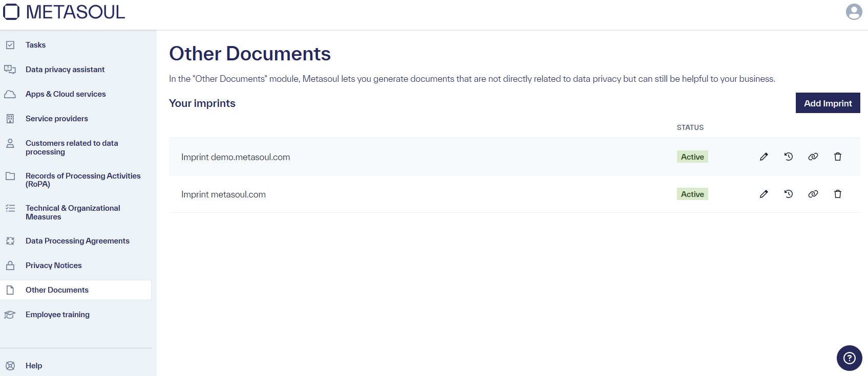
Task: Edit Imprint metasoul.com with pencil icon
Action: 764,194
